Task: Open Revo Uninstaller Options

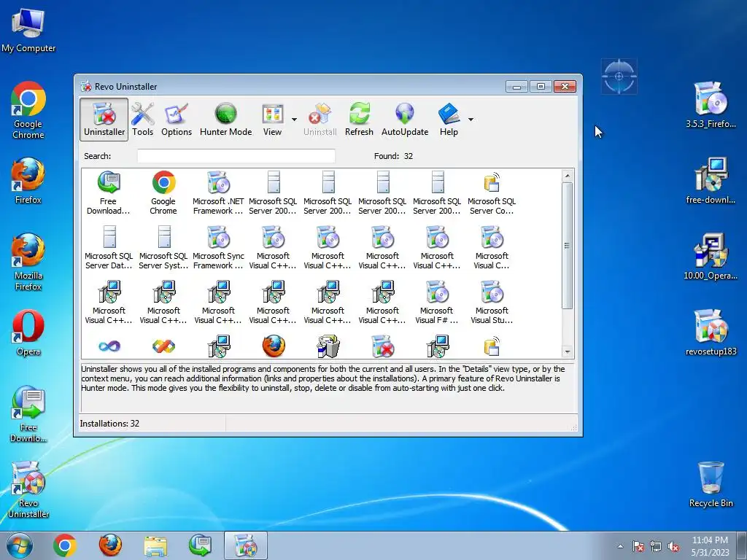Action: [x=177, y=120]
